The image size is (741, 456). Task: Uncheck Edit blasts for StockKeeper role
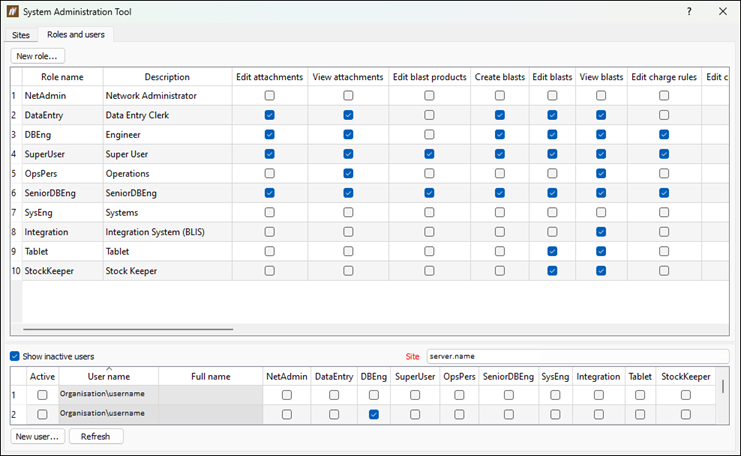552,271
